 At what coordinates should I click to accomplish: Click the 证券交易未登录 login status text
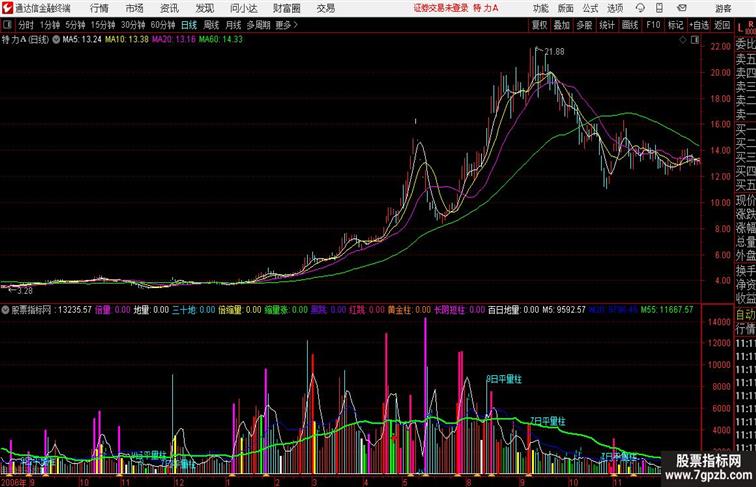click(441, 8)
